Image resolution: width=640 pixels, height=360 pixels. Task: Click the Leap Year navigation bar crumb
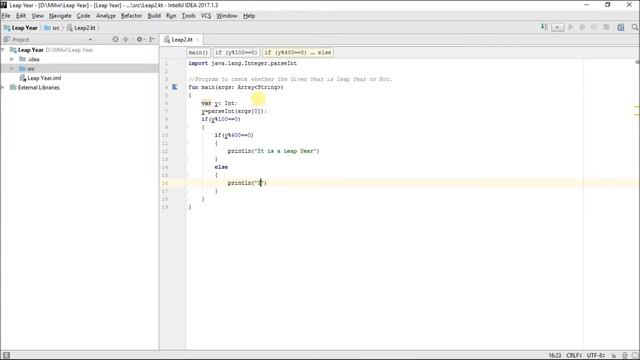(x=20, y=28)
